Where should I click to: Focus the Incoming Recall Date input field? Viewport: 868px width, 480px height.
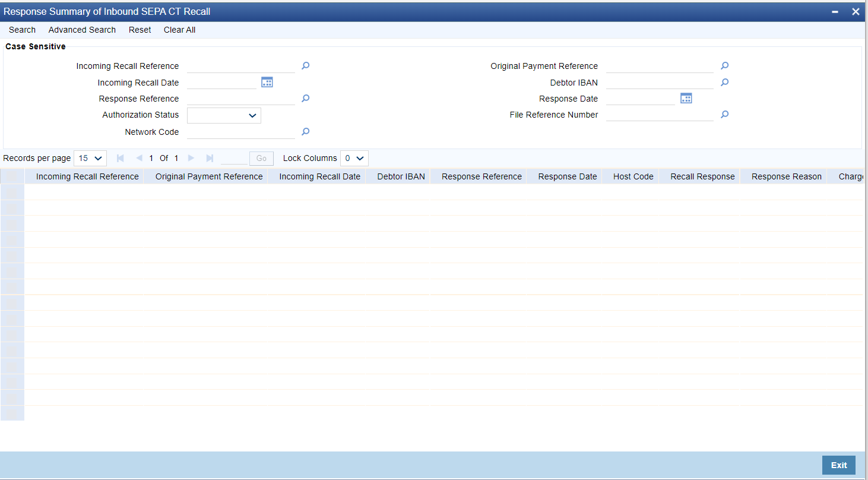pos(221,83)
